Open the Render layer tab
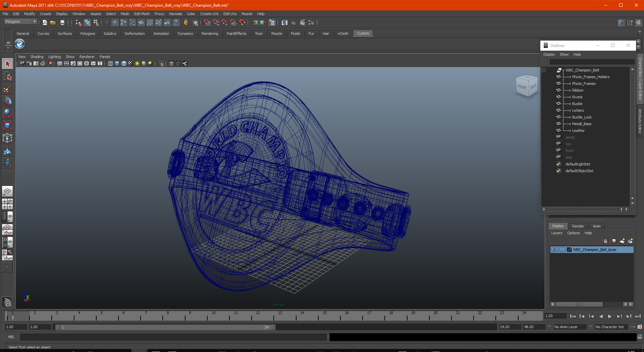This screenshot has height=352, width=644. pos(578,226)
